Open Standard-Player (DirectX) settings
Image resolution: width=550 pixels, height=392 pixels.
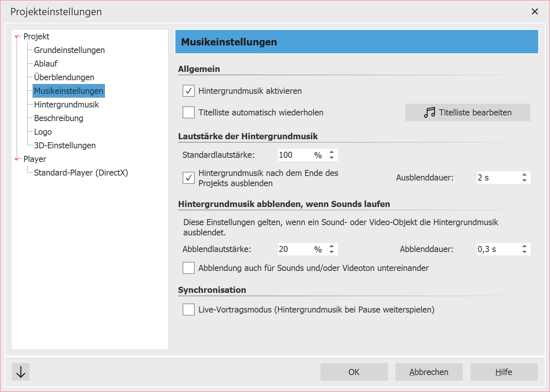pyautogui.click(x=81, y=173)
